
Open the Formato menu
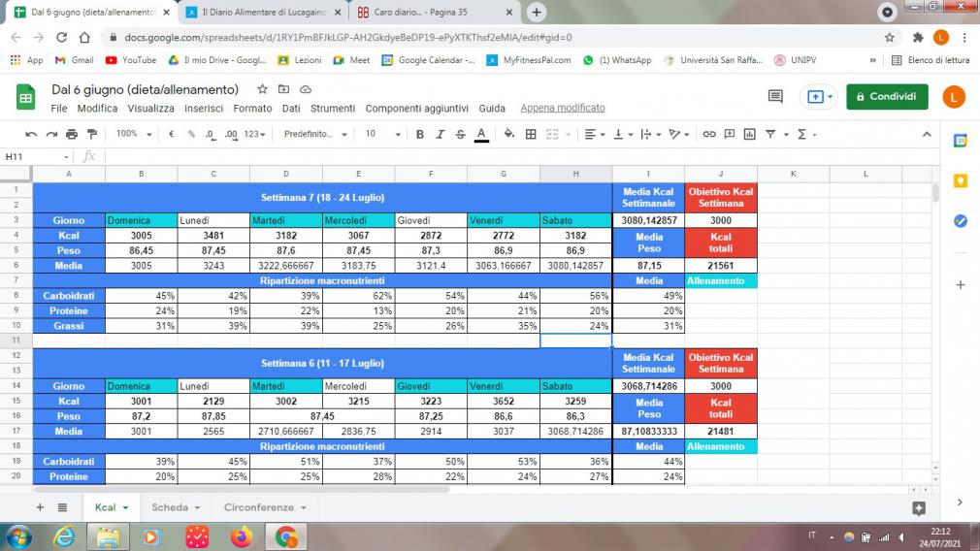click(x=252, y=109)
